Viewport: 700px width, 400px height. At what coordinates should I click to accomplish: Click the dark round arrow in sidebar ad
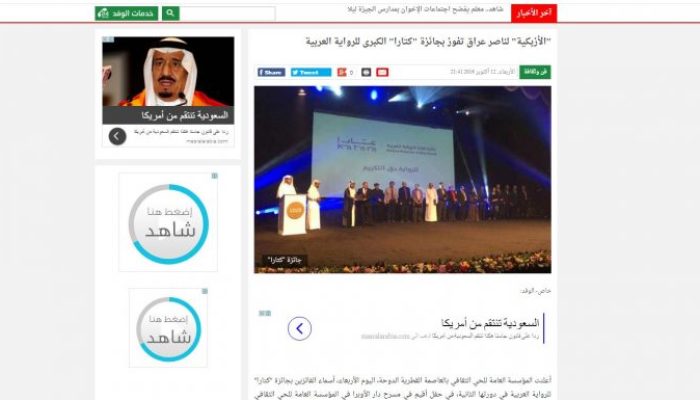point(117,136)
